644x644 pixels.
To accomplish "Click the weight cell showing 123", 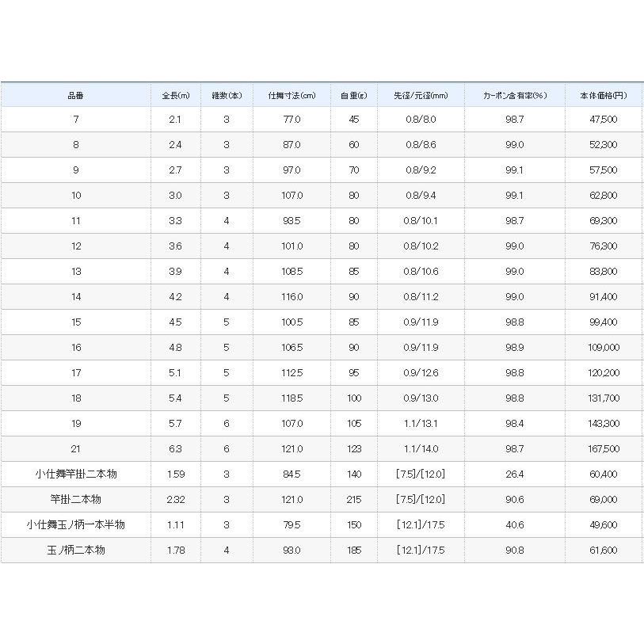I will [x=352, y=449].
